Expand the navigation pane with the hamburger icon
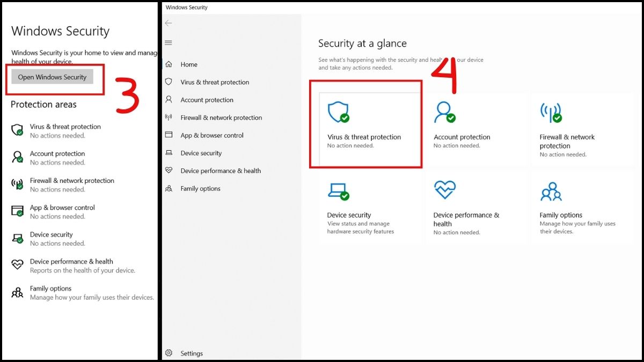 click(x=169, y=42)
